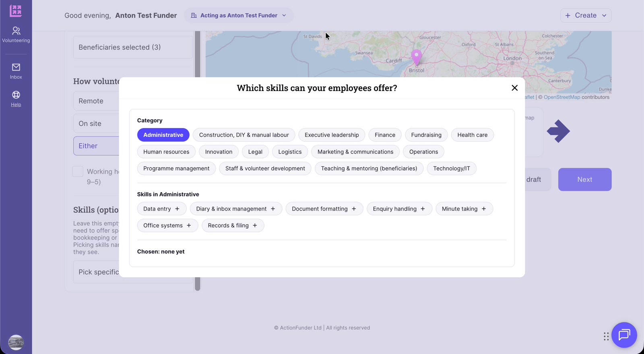This screenshot has height=354, width=644.
Task: Select the Remote volunteering option
Action: 96,101
